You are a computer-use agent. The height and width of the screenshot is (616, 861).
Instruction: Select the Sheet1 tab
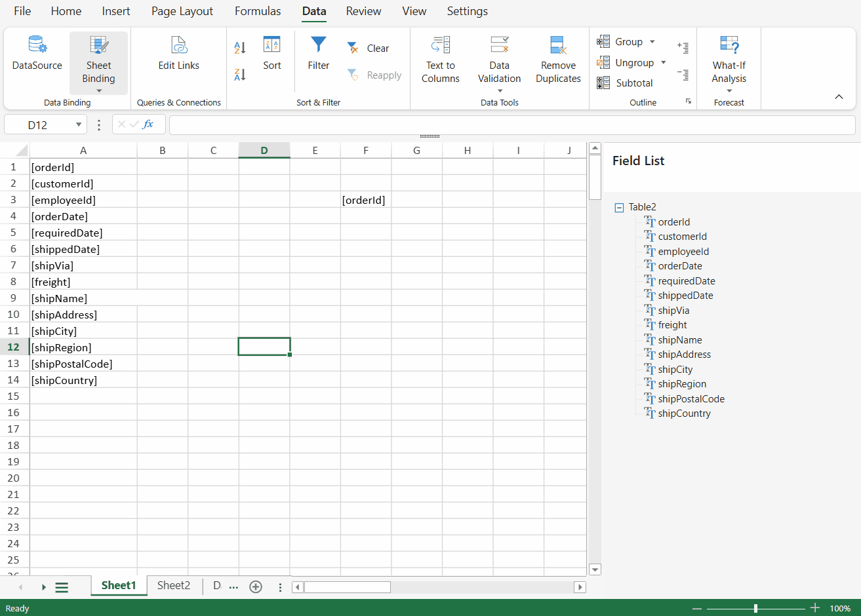tap(119, 586)
